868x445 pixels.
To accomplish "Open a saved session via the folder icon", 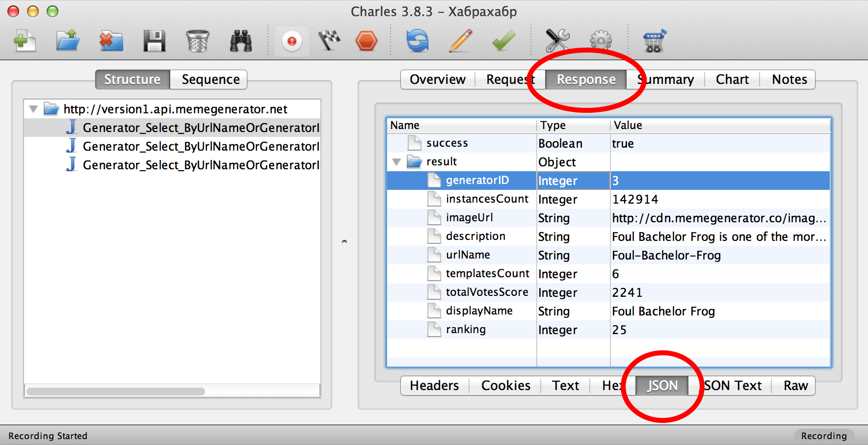I will [x=68, y=41].
